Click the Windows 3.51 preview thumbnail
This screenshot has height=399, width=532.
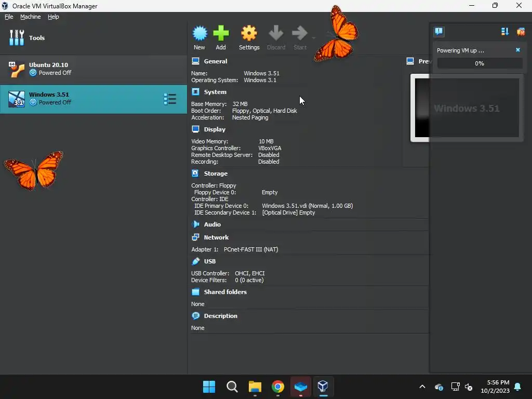coord(467,108)
